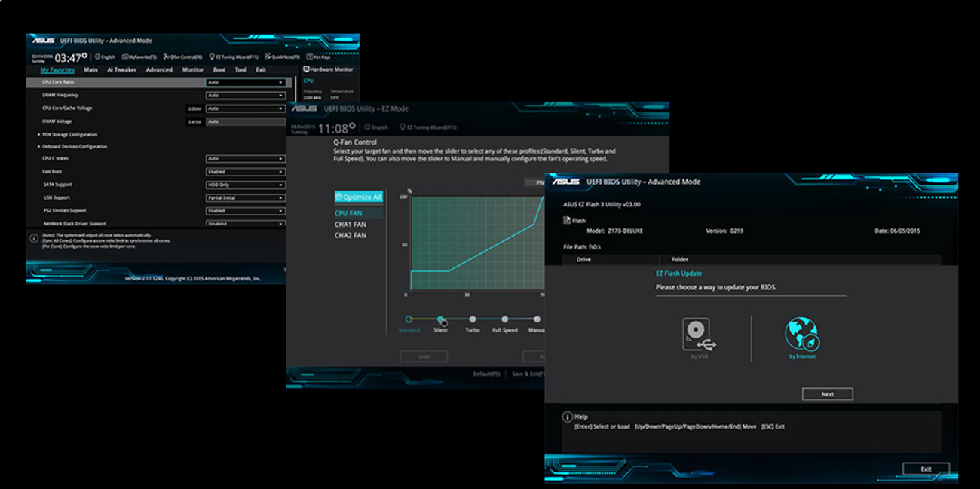Click Exit tab in menu bar
The width and height of the screenshot is (980, 489).
coord(261,69)
